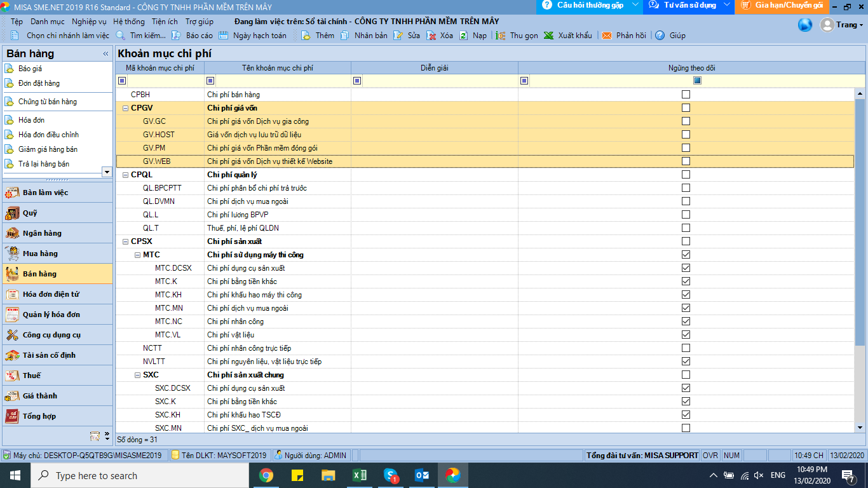Check Ngừng theo dõi for CPBH row
This screenshot has height=488, width=868.
click(x=686, y=95)
